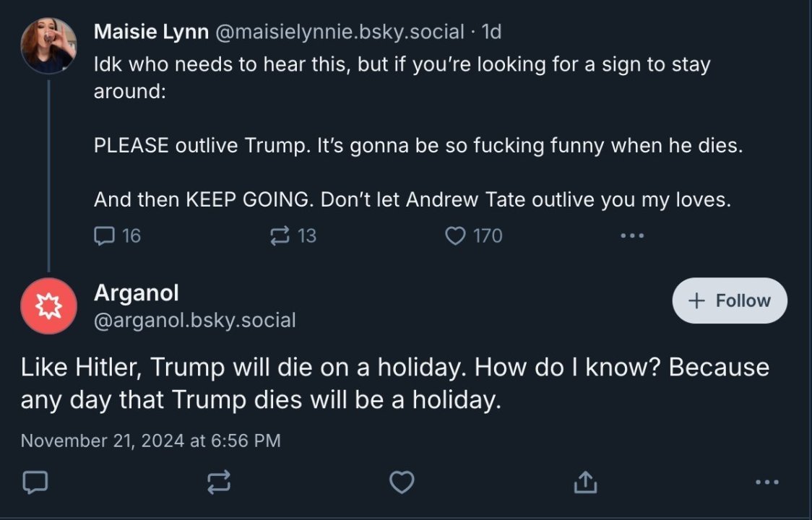Repost Arganol's post
Viewport: 812px width, 520px height.
(219, 482)
